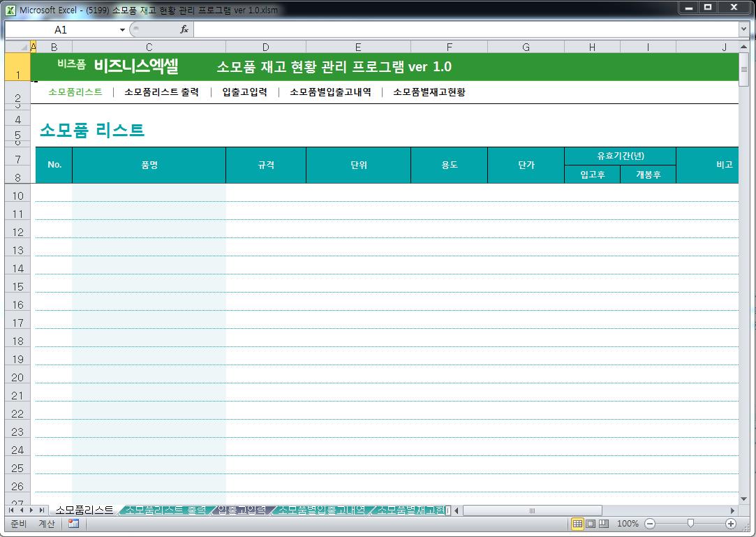Click the zoom slider handle
Screen dimensions: 756x537
tap(690, 524)
